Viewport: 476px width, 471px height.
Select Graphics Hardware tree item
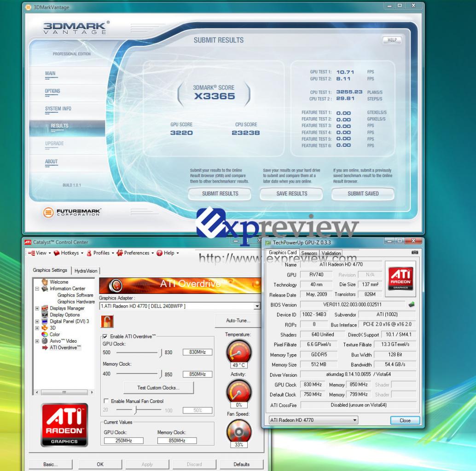coord(76,302)
